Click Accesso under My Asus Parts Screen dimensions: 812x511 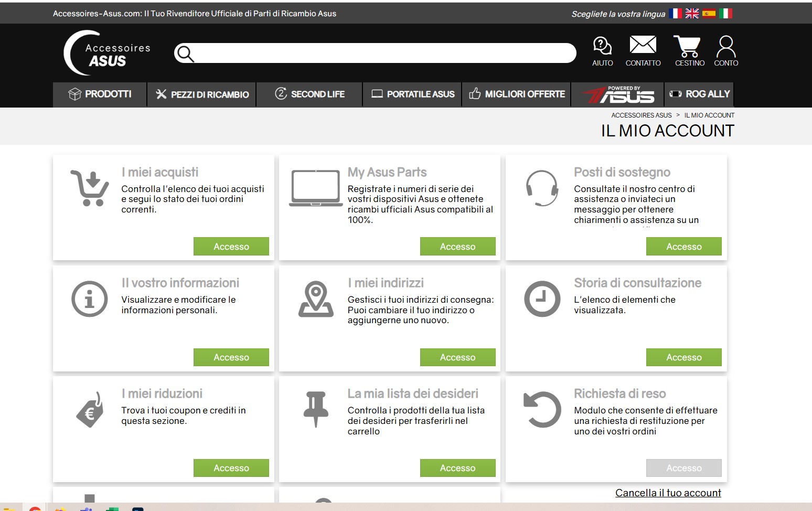pos(458,247)
